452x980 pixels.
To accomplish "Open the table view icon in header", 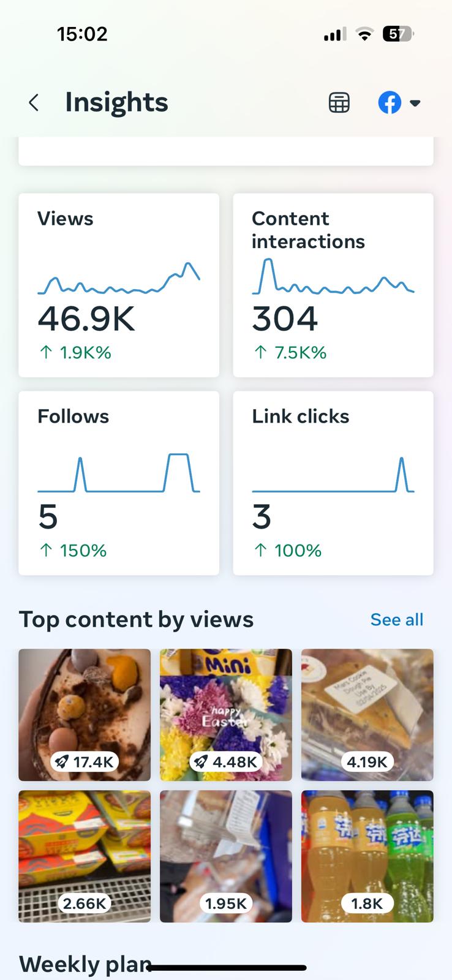I will click(x=339, y=103).
